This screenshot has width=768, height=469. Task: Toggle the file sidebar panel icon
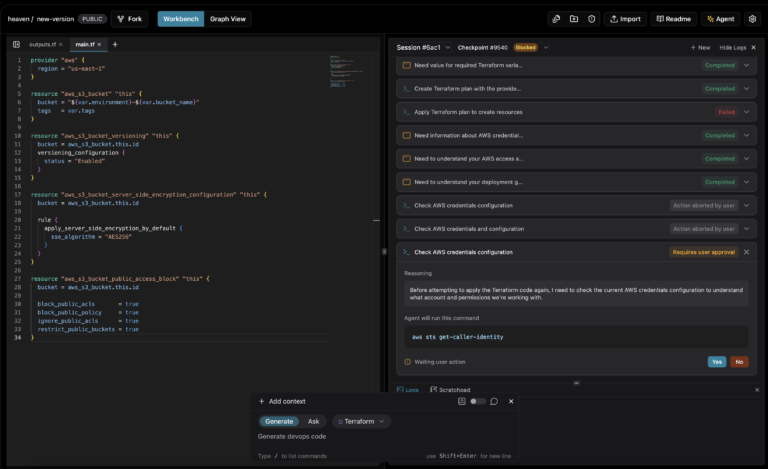coord(16,44)
